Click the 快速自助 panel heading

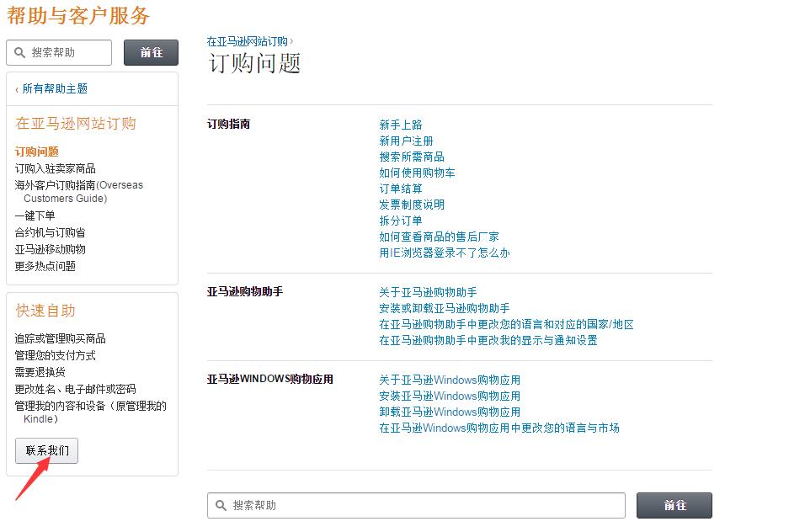tap(45, 311)
